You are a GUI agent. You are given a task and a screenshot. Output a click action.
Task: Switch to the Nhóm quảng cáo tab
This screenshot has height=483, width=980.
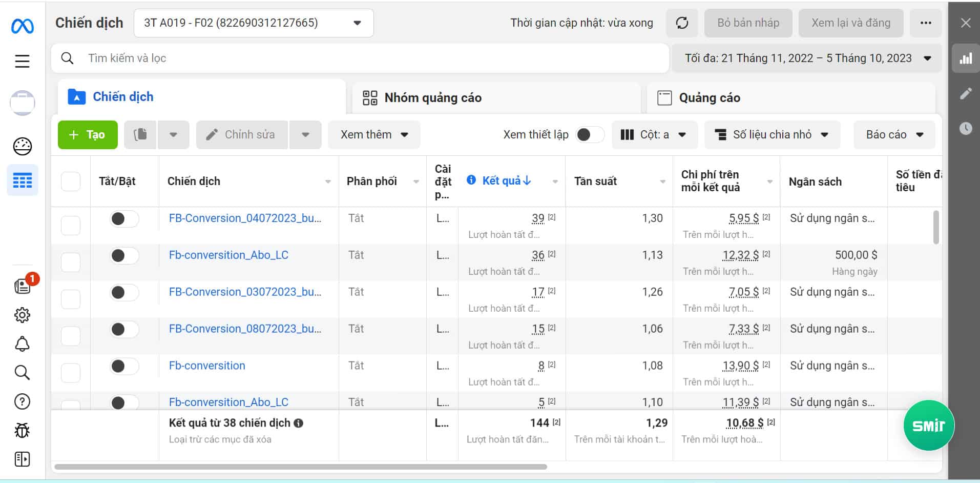pyautogui.click(x=496, y=98)
